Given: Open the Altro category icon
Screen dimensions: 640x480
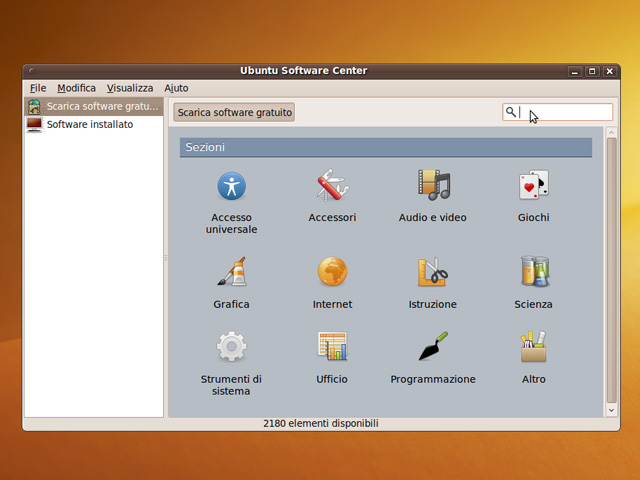Looking at the screenshot, I should point(533,347).
